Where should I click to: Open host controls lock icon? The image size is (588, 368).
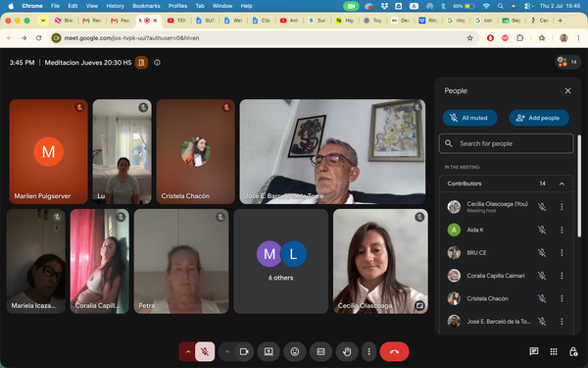point(573,351)
